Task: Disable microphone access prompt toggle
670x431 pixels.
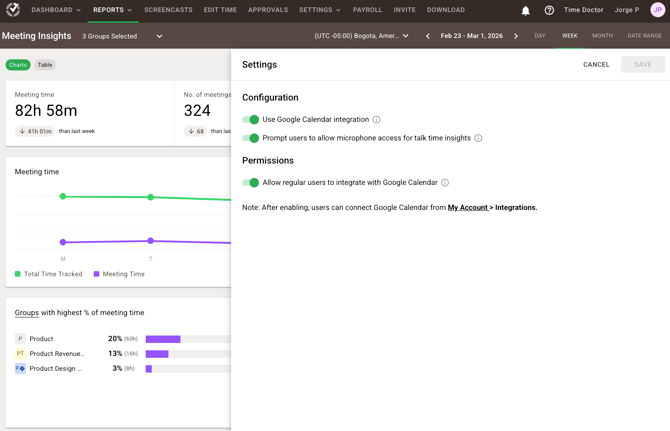Action: click(x=251, y=139)
